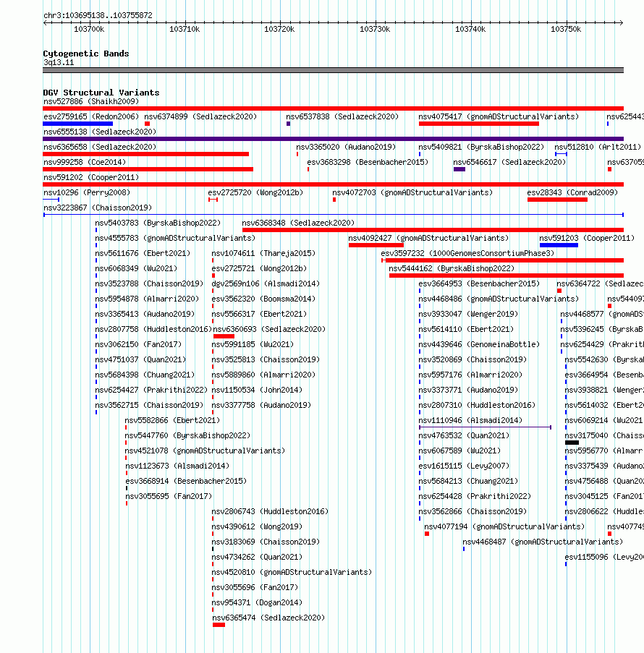Click the nsv6537838 (Sedlazeck2020) label
The height and width of the screenshot is (653, 644).
pos(342,116)
